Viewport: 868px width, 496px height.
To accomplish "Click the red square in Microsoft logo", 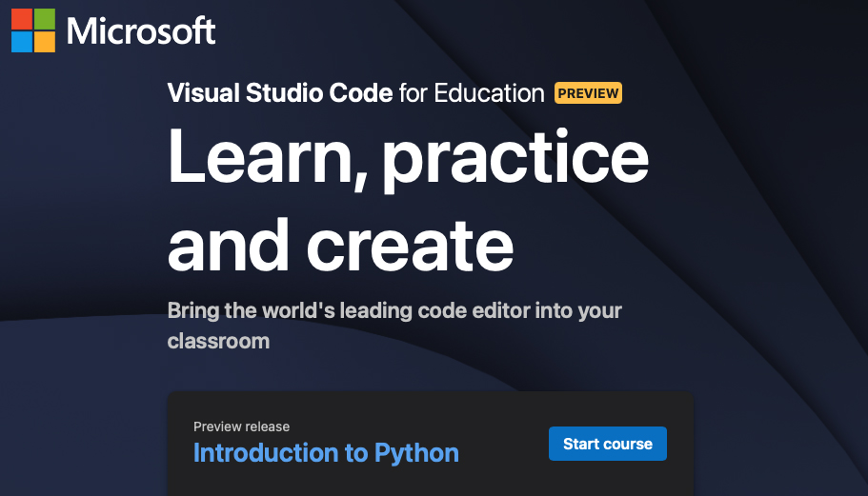I will pos(21,19).
